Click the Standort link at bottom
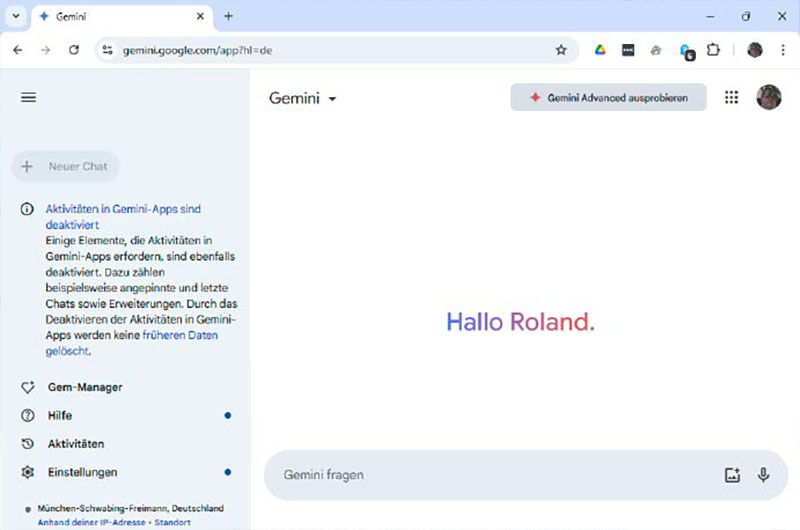The image size is (800, 530). 172,522
